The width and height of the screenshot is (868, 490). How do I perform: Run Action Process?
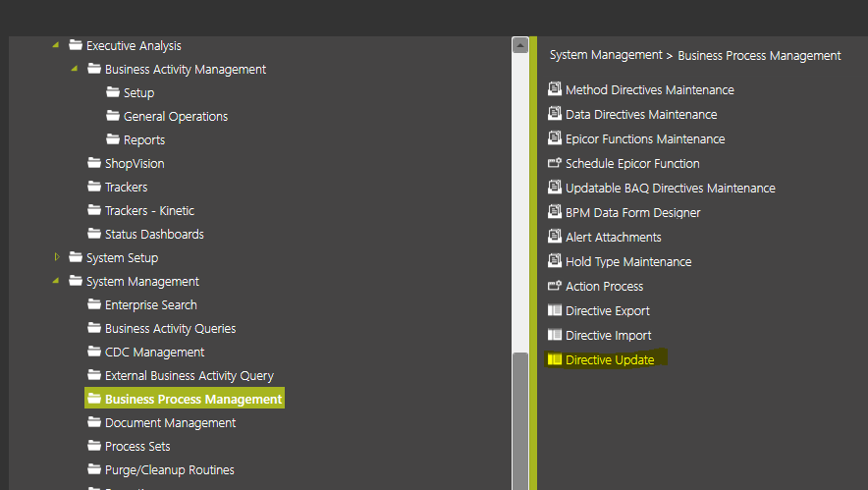click(604, 287)
